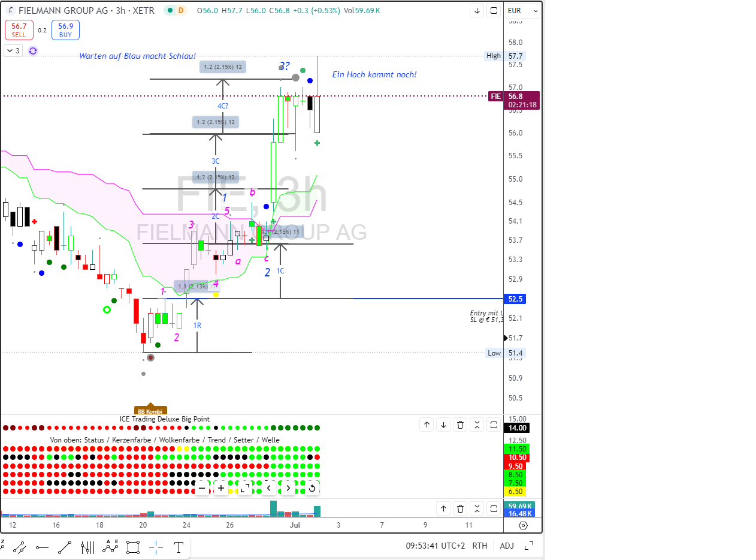Delete the ICE Trading Deluxe indicator pane
This screenshot has height=560, width=756.
(x=460, y=425)
